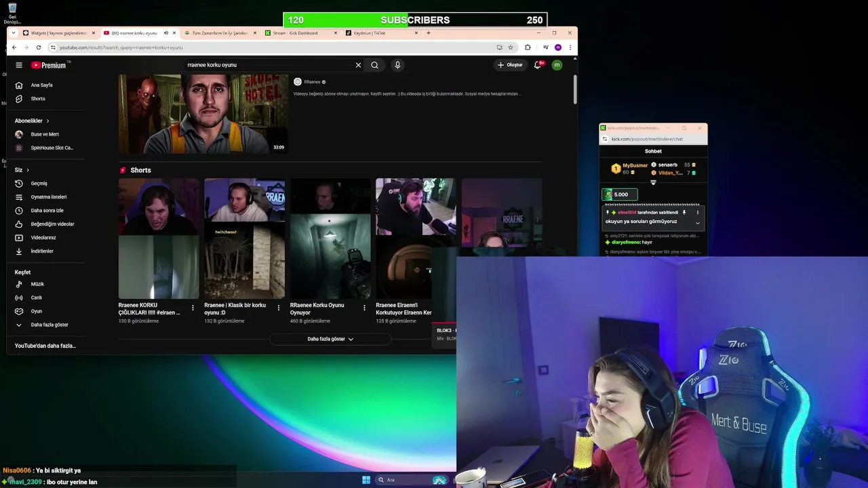Open options for 'Klasik bir korku oyunu' short
The height and width of the screenshot is (488, 868).
coord(279,308)
